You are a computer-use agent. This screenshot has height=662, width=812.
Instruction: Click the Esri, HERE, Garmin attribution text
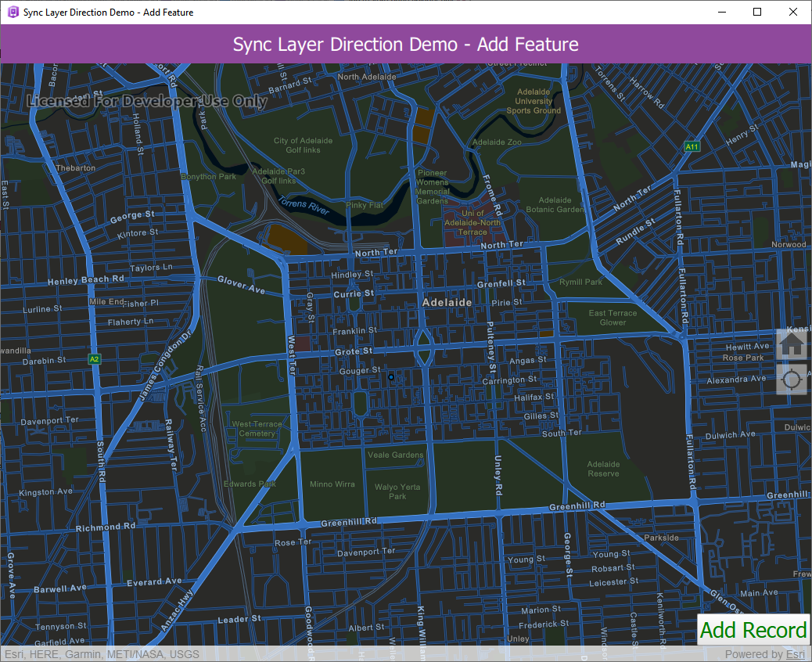[102, 654]
